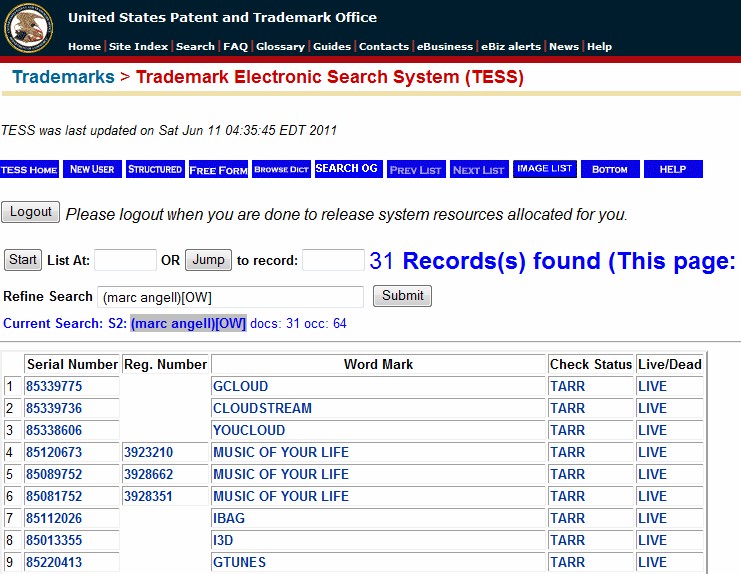Open serial number 85112026
The height and width of the screenshot is (574, 741).
(x=54, y=518)
